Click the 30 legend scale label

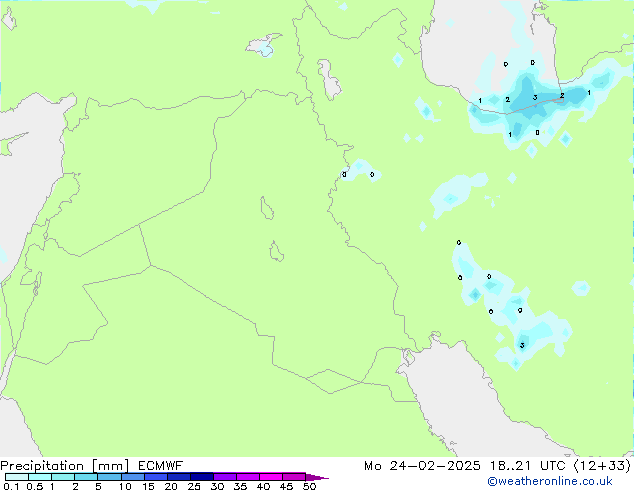[217, 486]
